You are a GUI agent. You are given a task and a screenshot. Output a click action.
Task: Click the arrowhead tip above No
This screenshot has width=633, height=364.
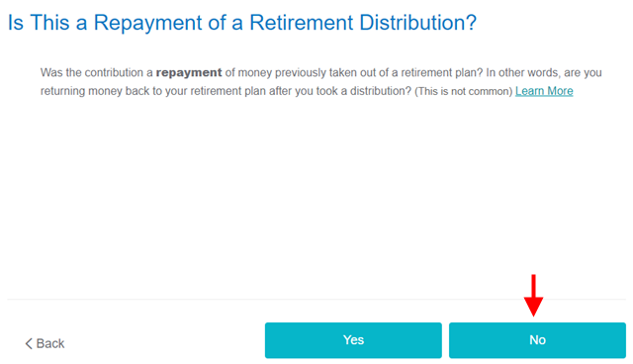tap(533, 314)
